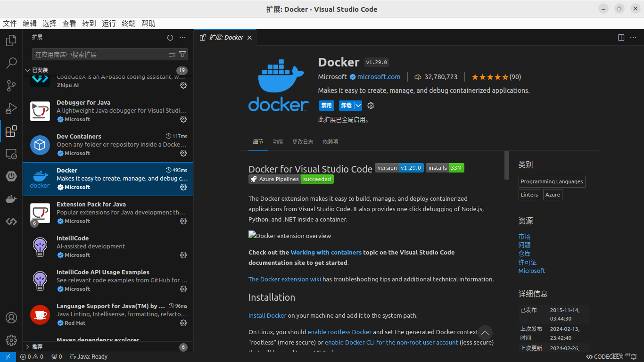Open the Explorer view in activity bar
The width and height of the screenshot is (644, 362).
pyautogui.click(x=11, y=41)
